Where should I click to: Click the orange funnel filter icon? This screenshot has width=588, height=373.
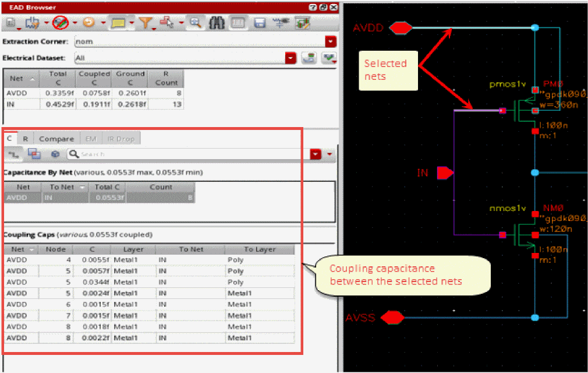[x=146, y=23]
